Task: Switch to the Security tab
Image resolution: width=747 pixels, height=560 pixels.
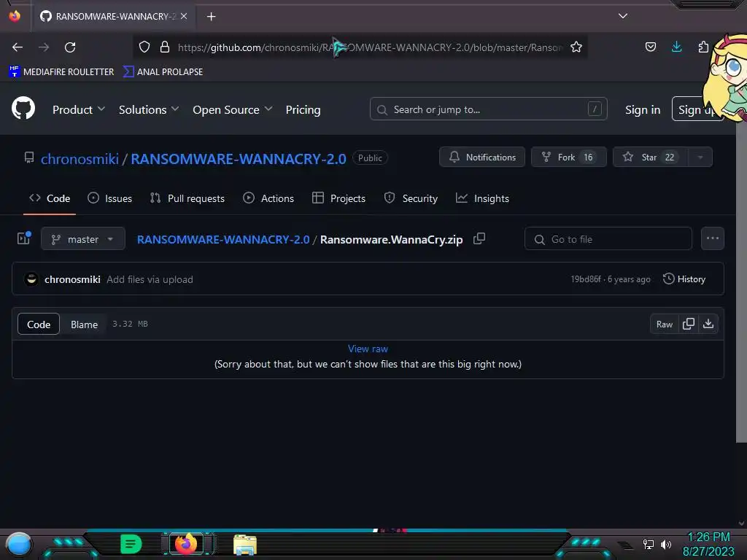Action: (411, 198)
